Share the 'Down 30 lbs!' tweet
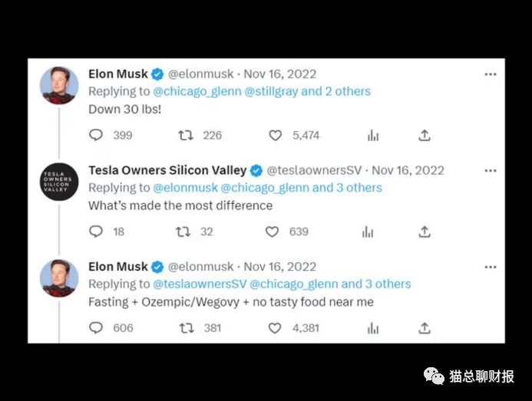 point(424,135)
